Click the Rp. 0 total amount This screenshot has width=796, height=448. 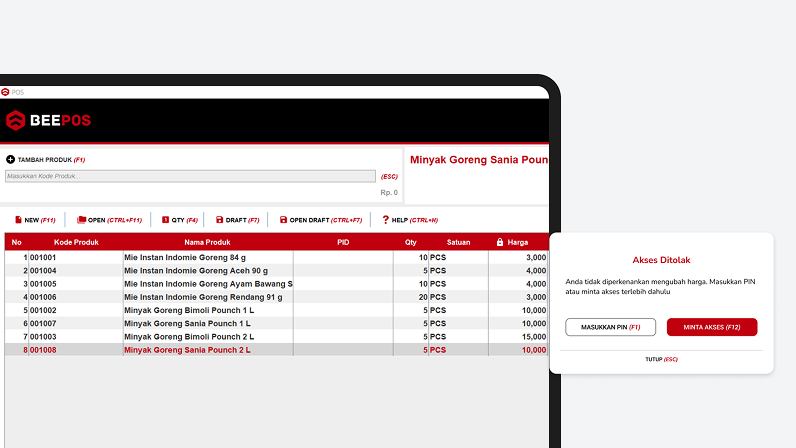click(389, 193)
